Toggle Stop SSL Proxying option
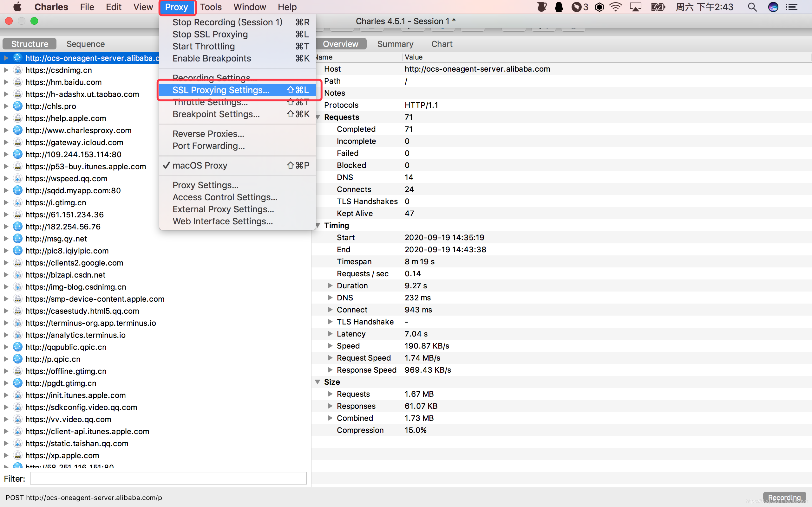 click(x=210, y=34)
